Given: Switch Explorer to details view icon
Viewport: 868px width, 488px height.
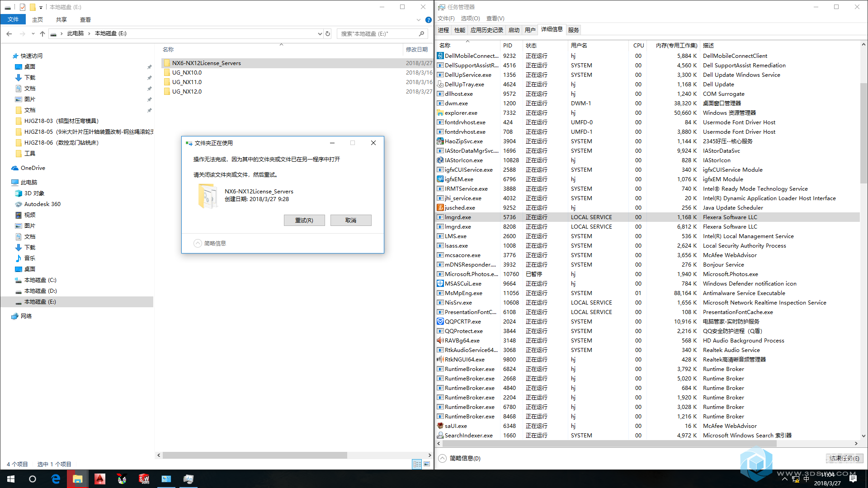Looking at the screenshot, I should click(417, 464).
